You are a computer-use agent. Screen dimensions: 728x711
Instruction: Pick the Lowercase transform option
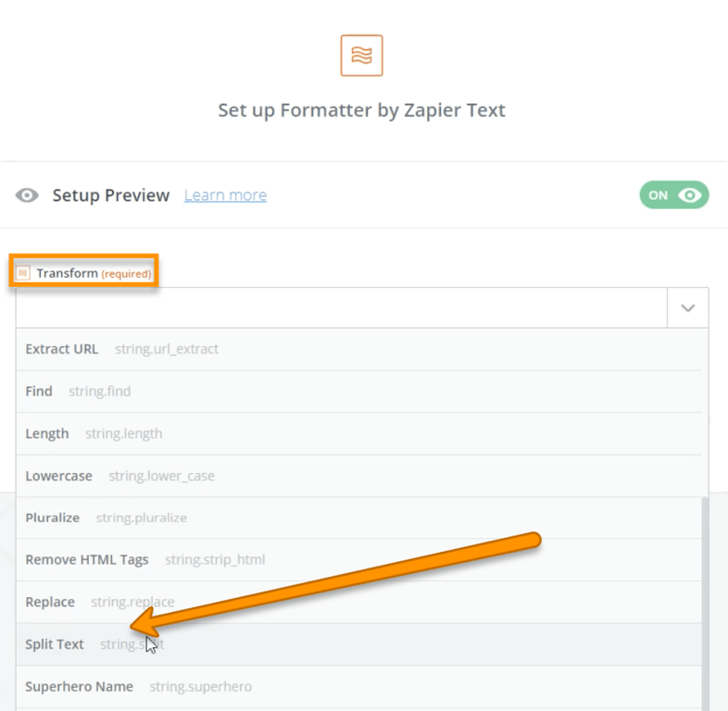(x=59, y=476)
